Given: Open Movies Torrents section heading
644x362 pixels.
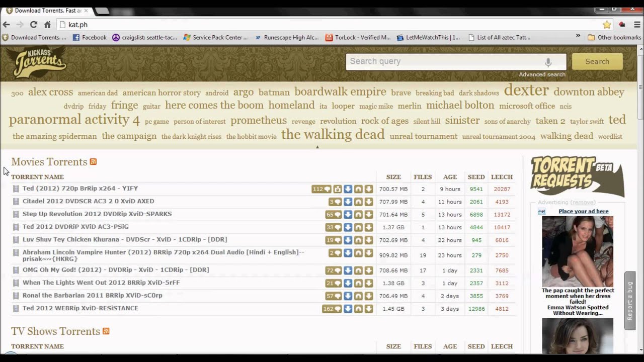Looking at the screenshot, I should click(49, 162).
